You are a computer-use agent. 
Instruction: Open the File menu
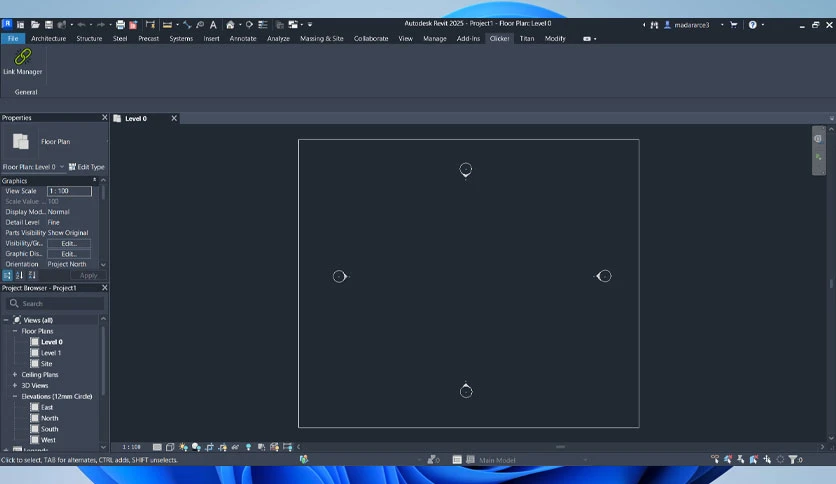(x=13, y=38)
